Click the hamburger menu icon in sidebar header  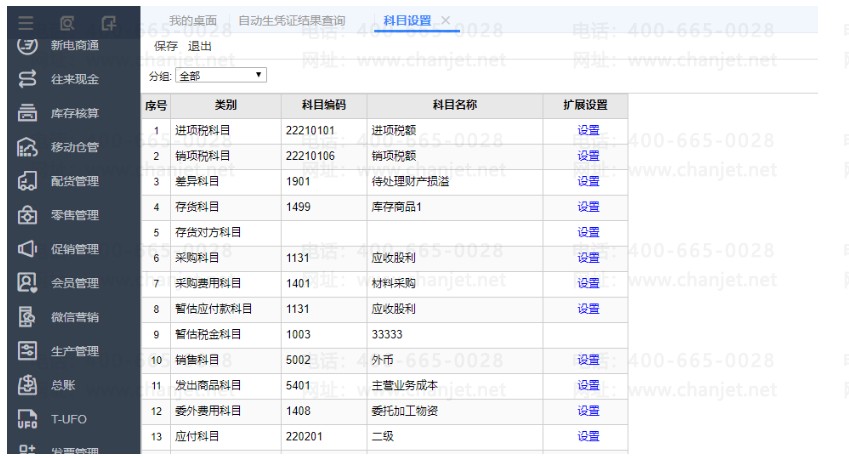[25, 23]
